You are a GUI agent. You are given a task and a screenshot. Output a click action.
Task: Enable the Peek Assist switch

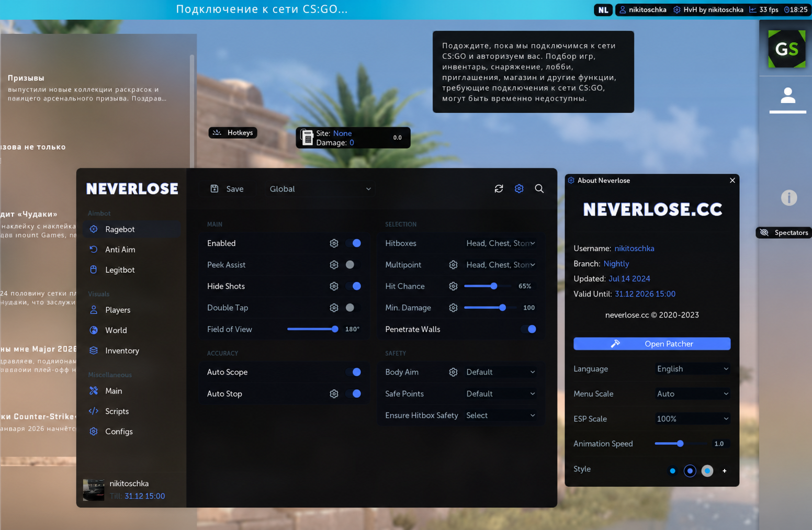[x=354, y=265]
